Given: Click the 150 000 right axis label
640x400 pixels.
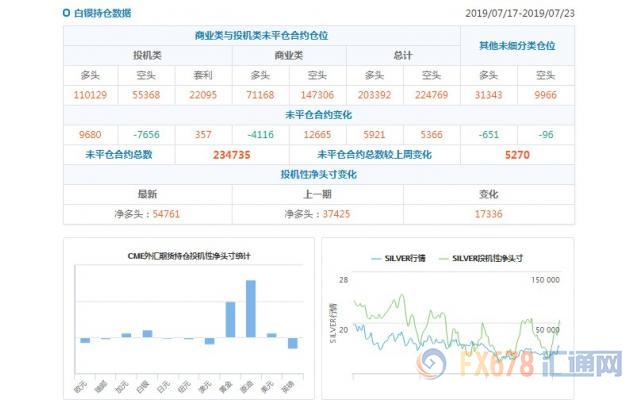Looking at the screenshot, I should 545,280.
